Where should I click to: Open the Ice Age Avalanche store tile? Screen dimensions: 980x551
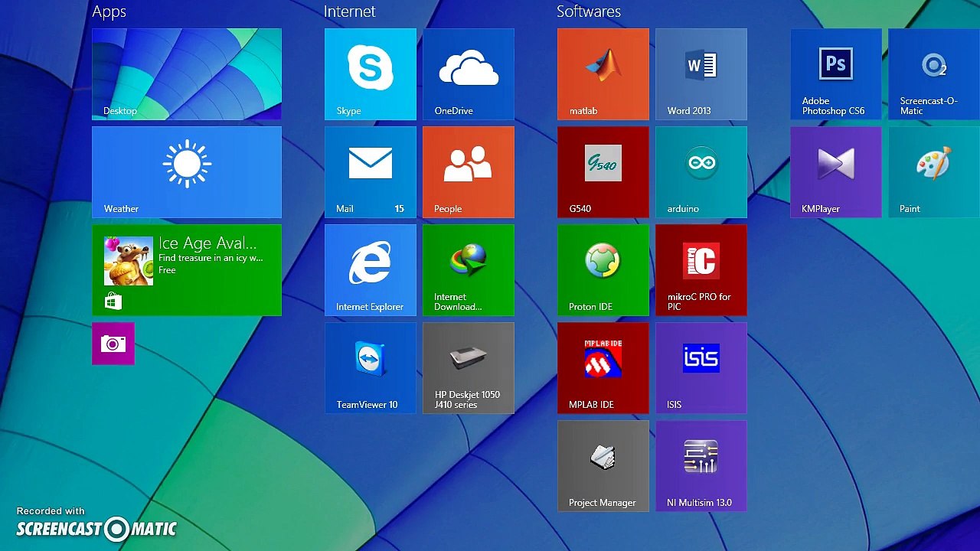click(187, 270)
